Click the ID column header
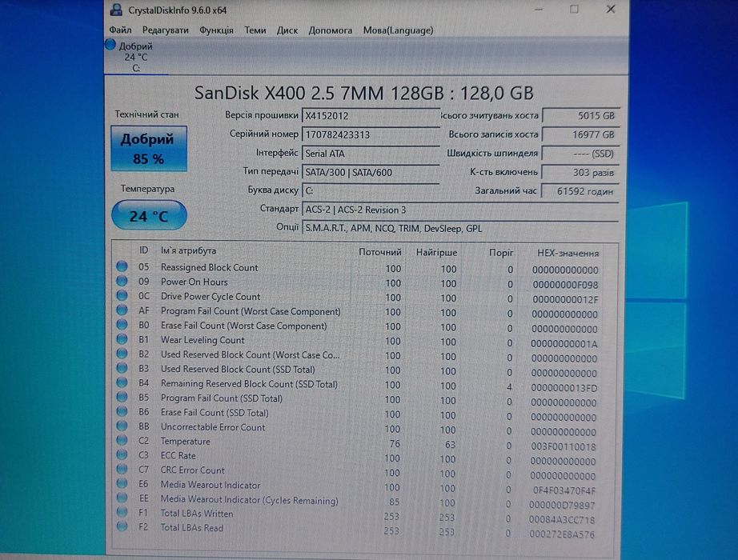The image size is (738, 560). [x=143, y=250]
